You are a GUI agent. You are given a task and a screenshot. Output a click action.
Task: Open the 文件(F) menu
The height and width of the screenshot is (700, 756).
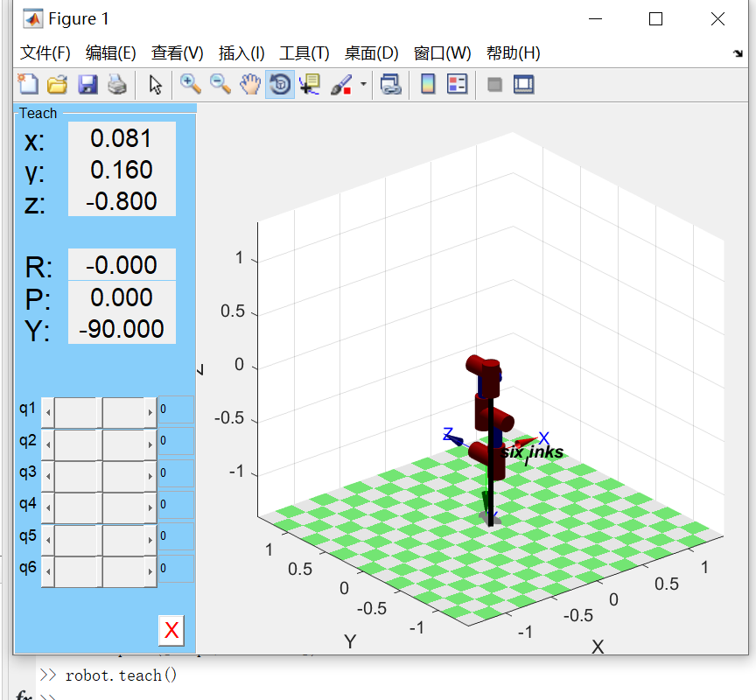pyautogui.click(x=45, y=52)
